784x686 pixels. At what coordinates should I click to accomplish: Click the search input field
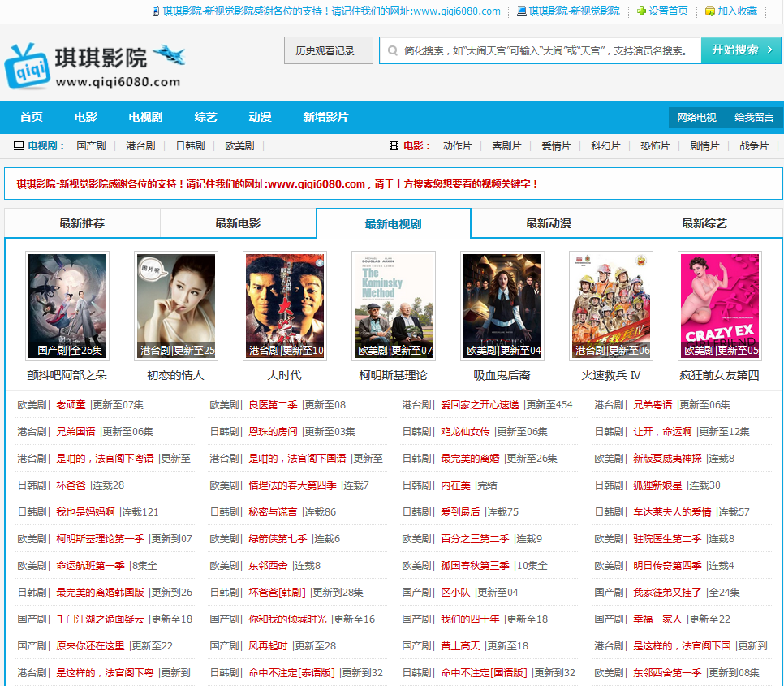[541, 50]
